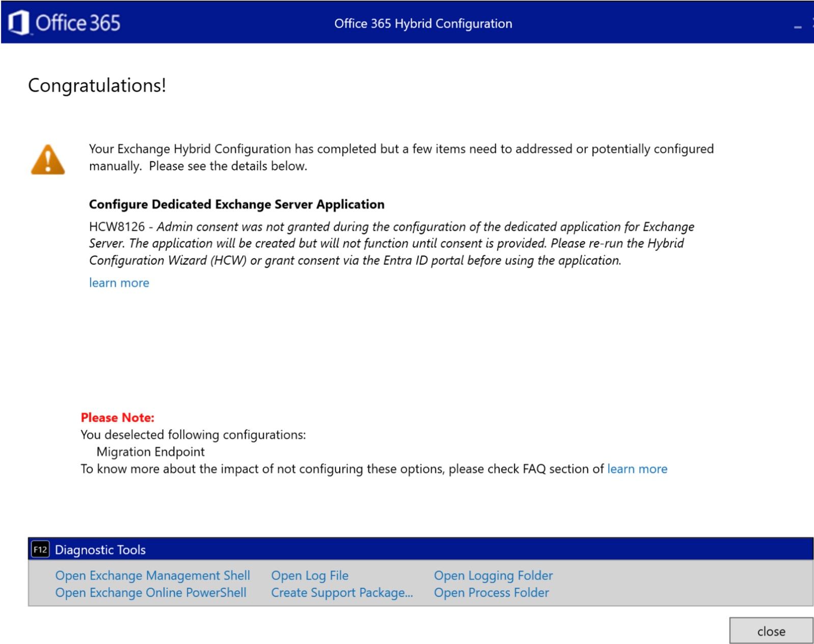Minimize the Hybrid Configuration window
Screen dimensions: 814x644
798,26
